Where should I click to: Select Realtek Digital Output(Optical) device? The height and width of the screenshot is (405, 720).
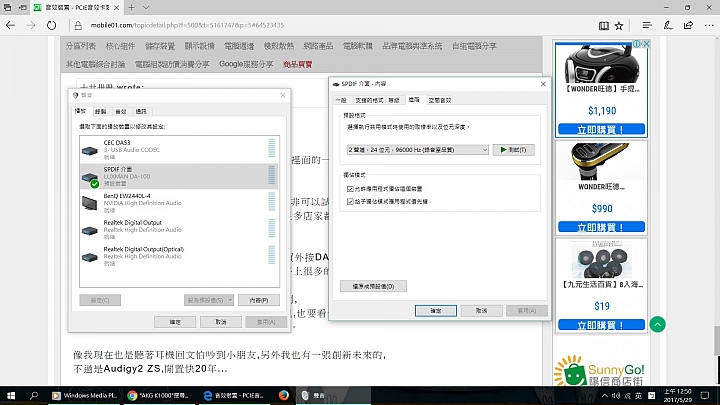click(x=179, y=256)
